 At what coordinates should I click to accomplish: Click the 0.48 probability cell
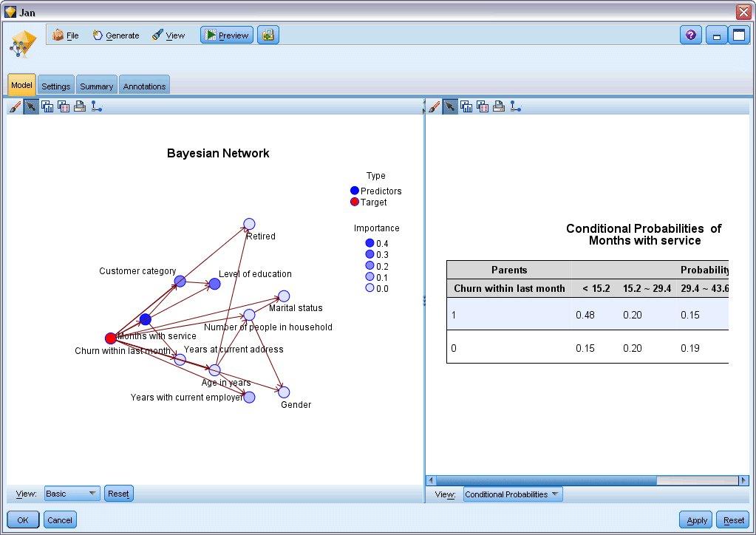585,315
